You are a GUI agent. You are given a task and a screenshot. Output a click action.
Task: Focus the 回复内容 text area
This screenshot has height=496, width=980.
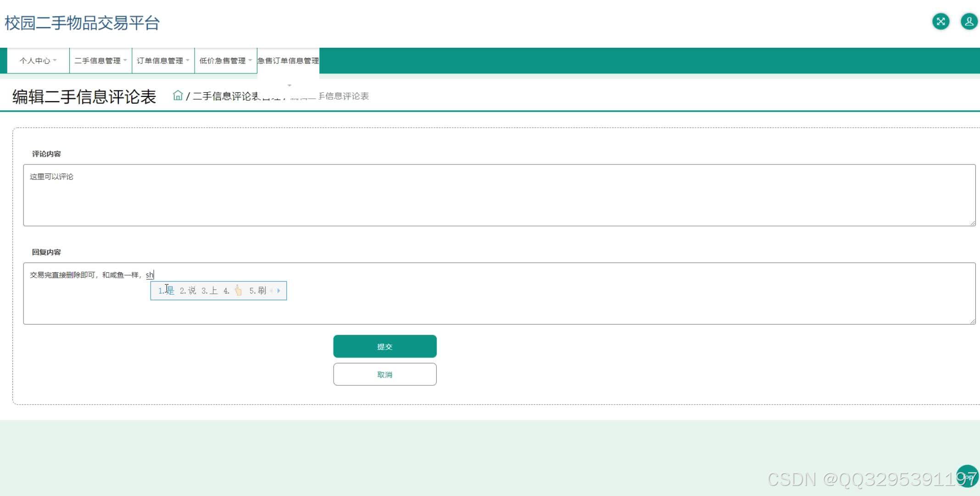point(499,293)
